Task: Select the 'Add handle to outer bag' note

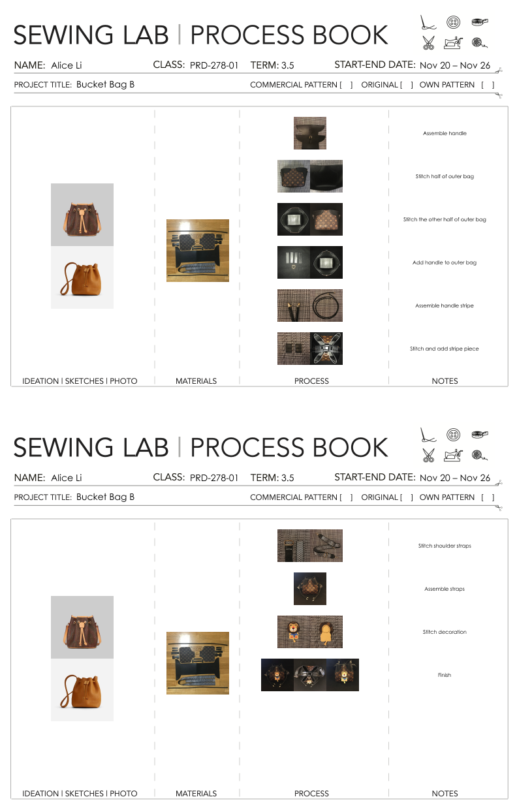Action: coord(445,262)
